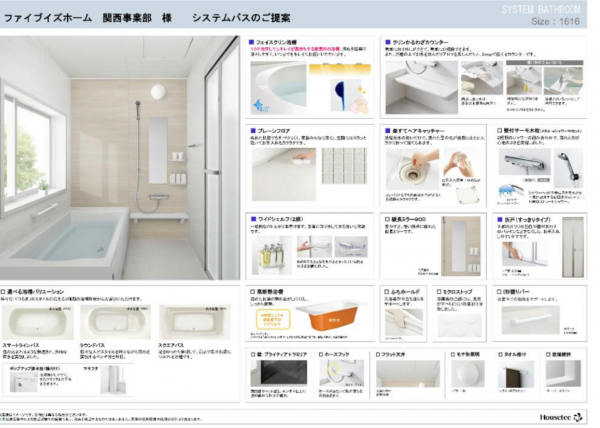600x428 pixels.
Task: Open the window frame photo at bottom right
Action: [x=563, y=374]
